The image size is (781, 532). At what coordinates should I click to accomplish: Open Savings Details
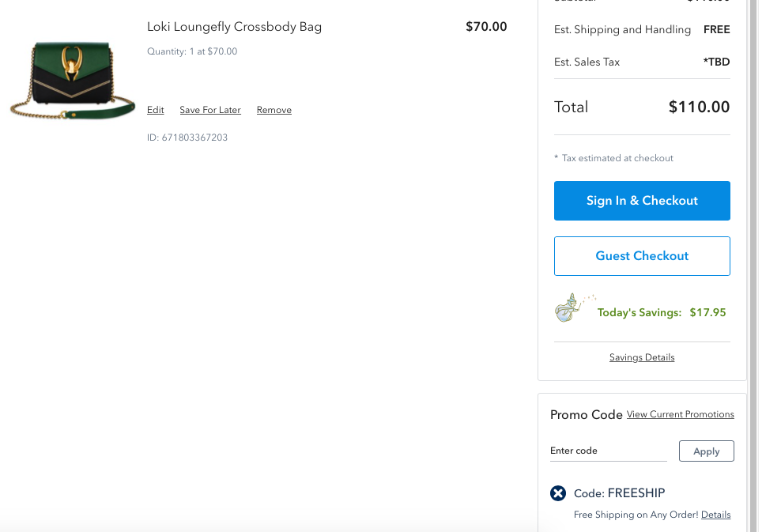point(642,357)
